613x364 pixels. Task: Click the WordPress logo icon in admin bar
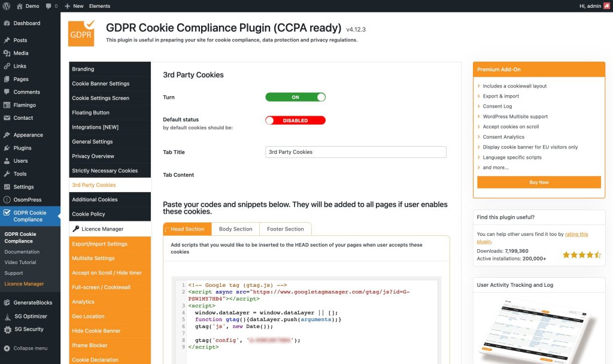(x=6, y=6)
